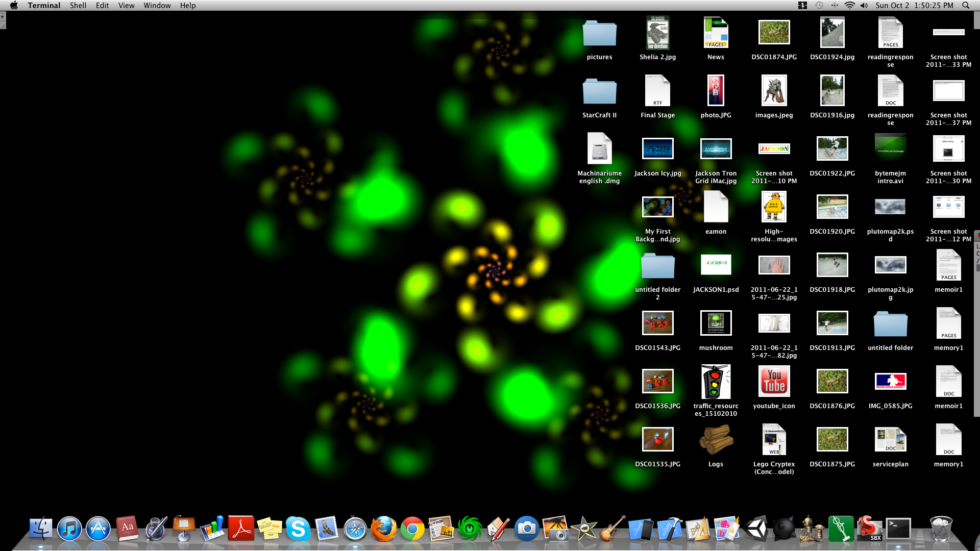
Task: Open the Trash at the Dock's end
Action: 942,529
